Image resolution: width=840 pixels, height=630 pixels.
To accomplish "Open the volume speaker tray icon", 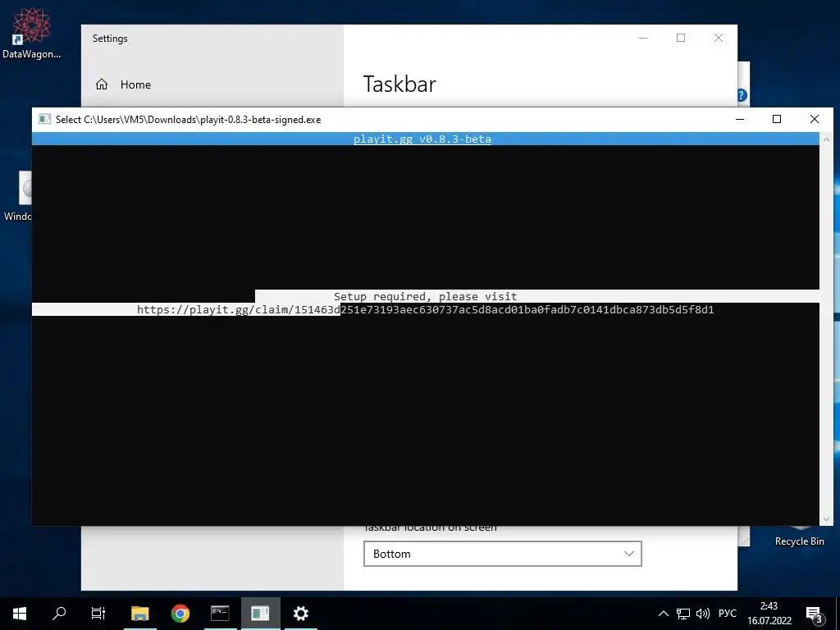I will click(x=702, y=614).
